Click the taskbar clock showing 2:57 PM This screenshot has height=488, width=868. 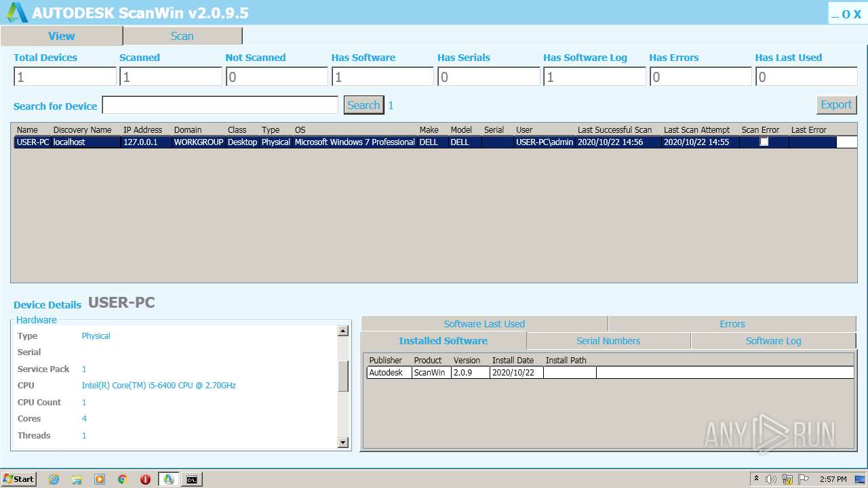click(x=833, y=479)
